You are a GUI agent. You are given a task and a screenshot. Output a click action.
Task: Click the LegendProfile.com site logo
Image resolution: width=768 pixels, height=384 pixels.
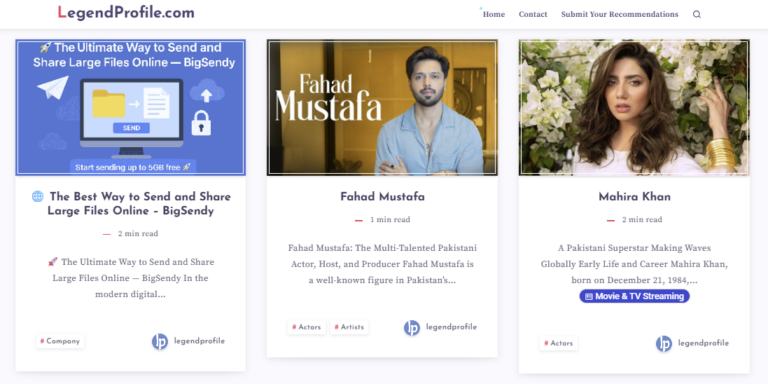point(126,13)
